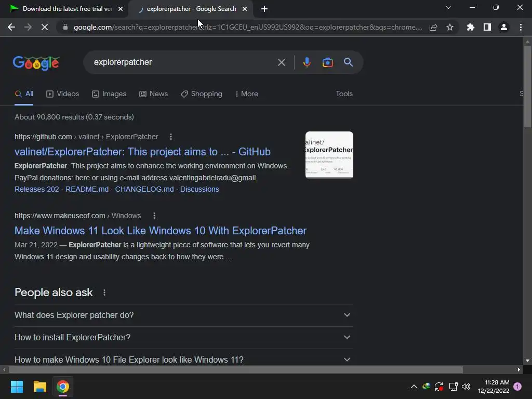View site info via the padlock icon
Viewport: 532px width, 399px height.
point(65,27)
